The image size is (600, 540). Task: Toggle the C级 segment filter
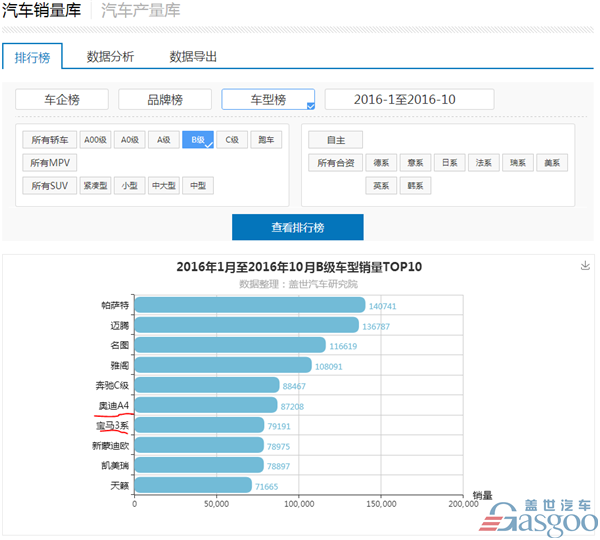[x=232, y=140]
